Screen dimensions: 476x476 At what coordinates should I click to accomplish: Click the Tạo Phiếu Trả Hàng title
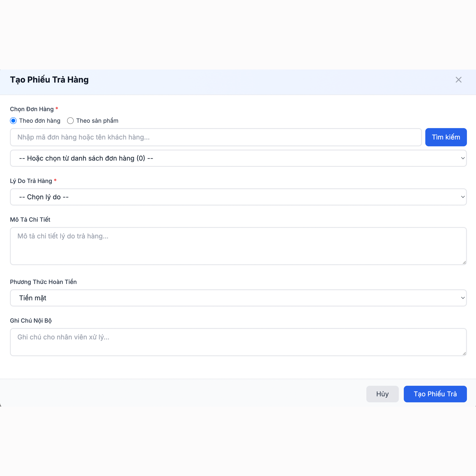49,80
